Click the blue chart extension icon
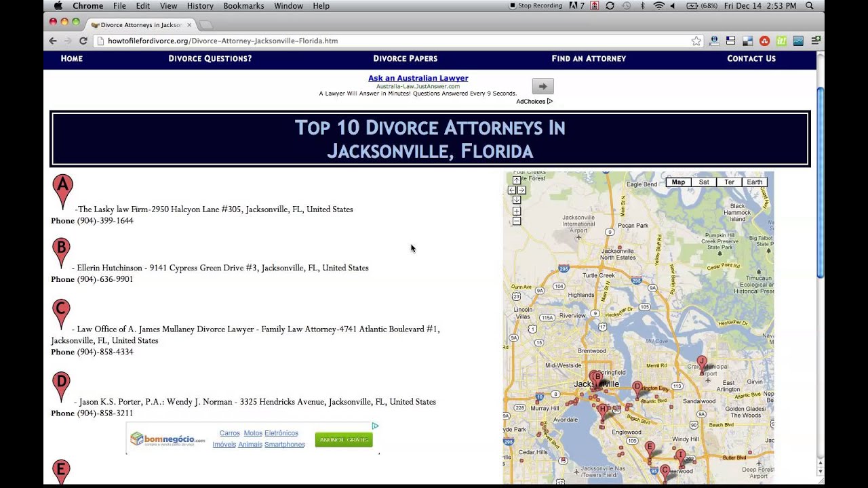 coord(798,41)
